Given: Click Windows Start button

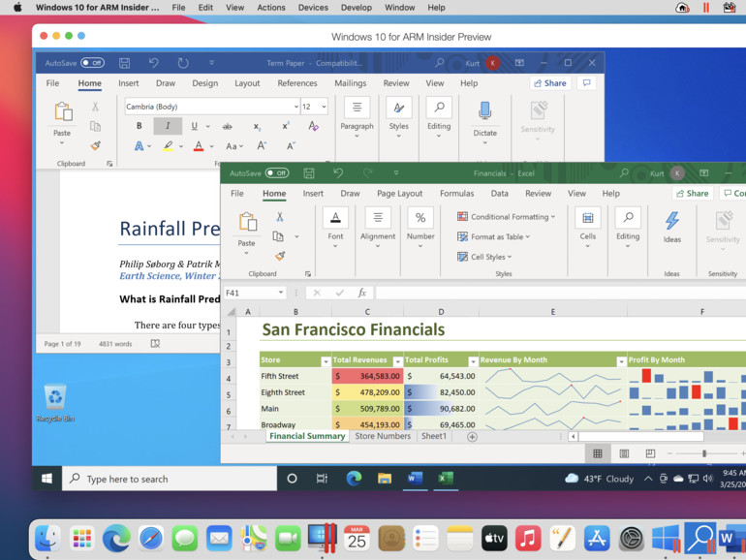Looking at the screenshot, I should (47, 479).
